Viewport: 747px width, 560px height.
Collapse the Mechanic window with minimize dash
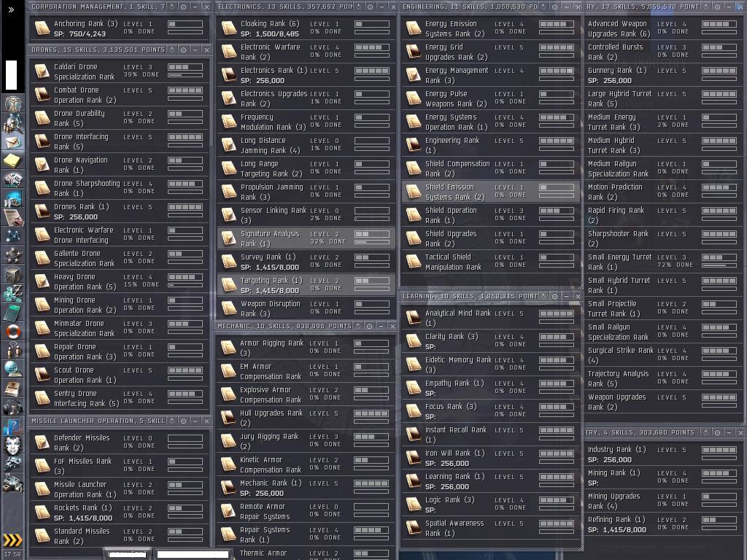pyautogui.click(x=381, y=326)
